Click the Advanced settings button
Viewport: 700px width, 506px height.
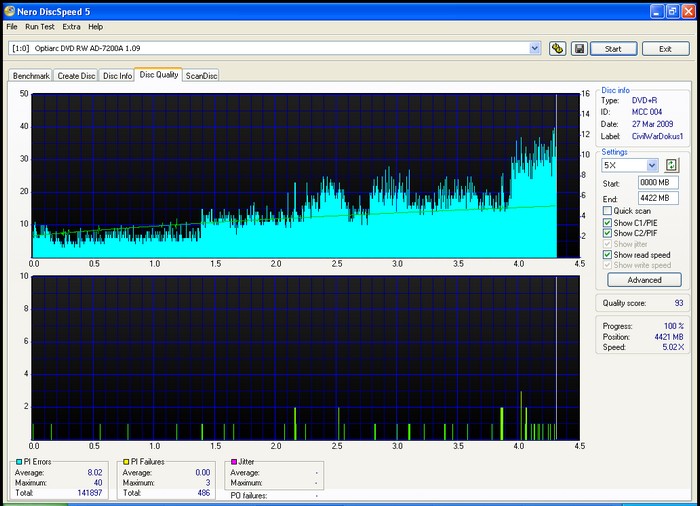[644, 280]
